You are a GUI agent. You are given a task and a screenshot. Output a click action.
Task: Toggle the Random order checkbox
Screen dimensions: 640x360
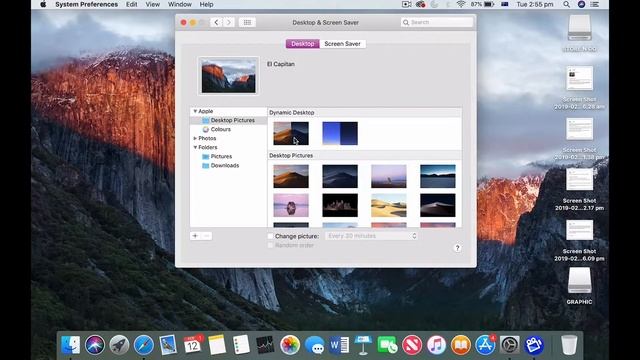270,245
